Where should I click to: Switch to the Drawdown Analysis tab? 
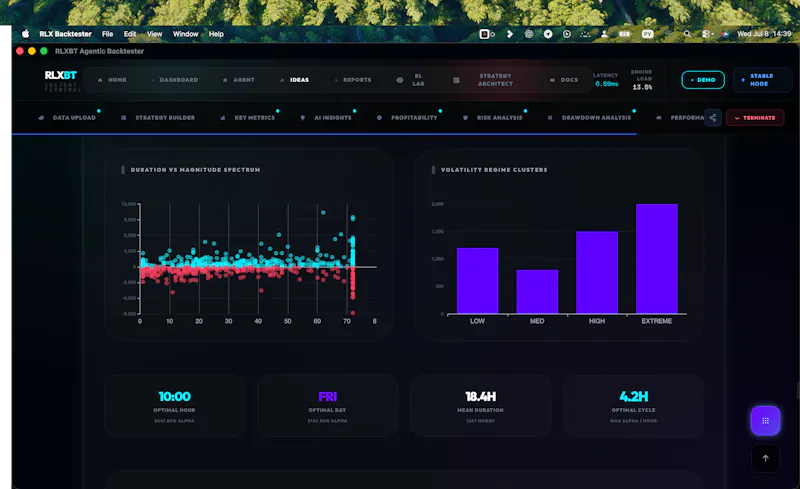[x=590, y=117]
